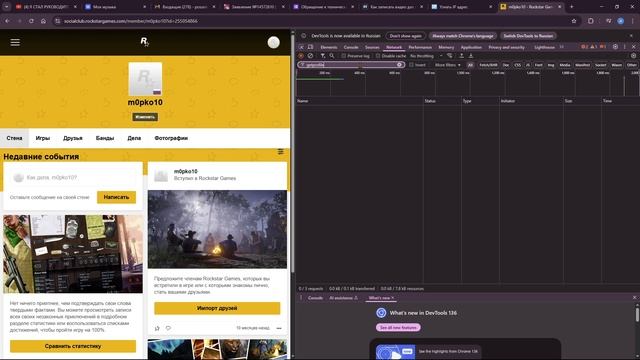Click the feed filter icon beside Недавние события

[280, 152]
